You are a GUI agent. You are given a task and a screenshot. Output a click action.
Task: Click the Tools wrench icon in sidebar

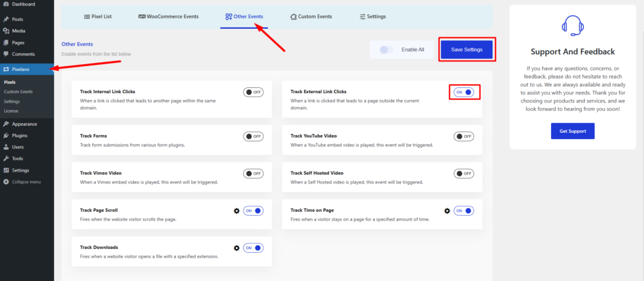(6, 158)
